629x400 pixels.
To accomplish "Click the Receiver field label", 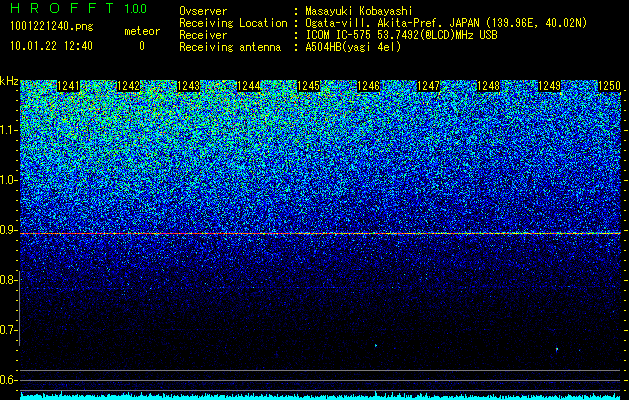I will tap(203, 35).
